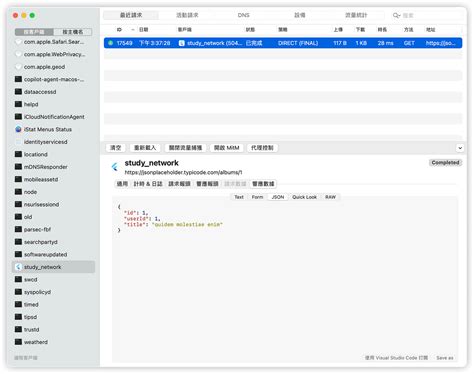Click the Save as button
This screenshot has height=374, width=474.
point(445,358)
